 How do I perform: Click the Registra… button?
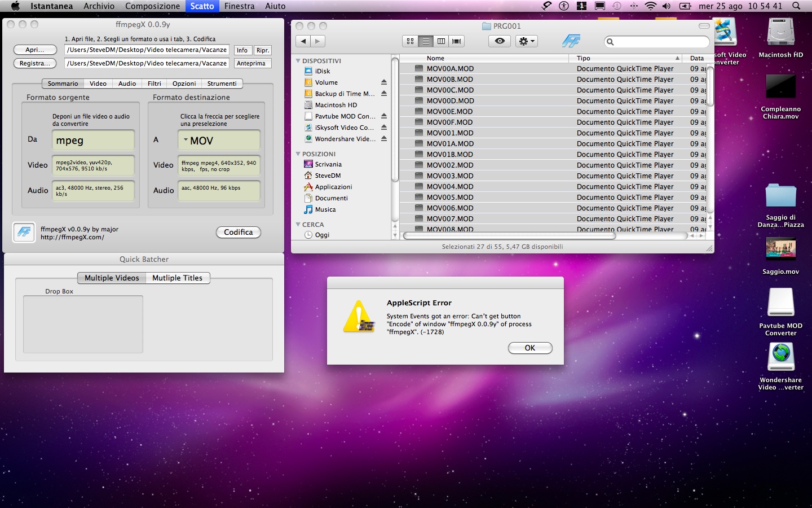[x=35, y=63]
